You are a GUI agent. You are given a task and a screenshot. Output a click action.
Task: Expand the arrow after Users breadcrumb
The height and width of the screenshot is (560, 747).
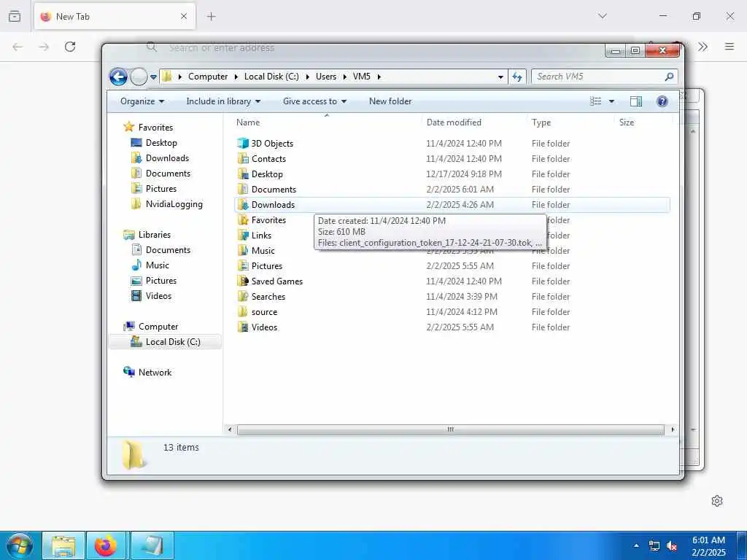[x=344, y=77]
